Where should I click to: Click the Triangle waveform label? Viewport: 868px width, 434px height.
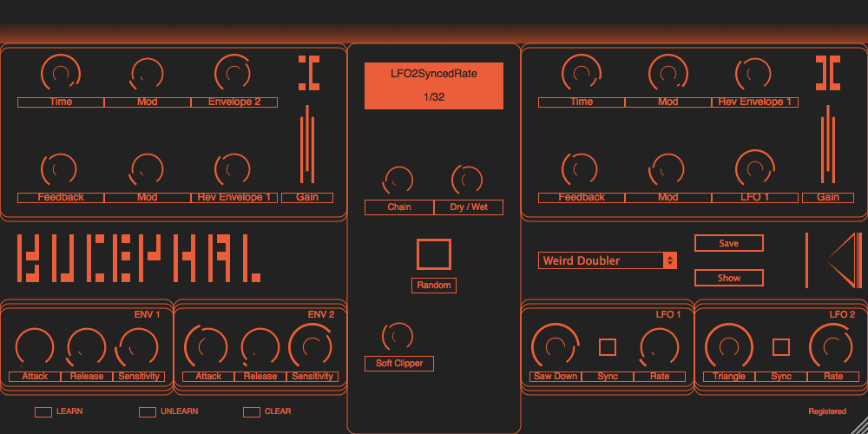pos(728,377)
